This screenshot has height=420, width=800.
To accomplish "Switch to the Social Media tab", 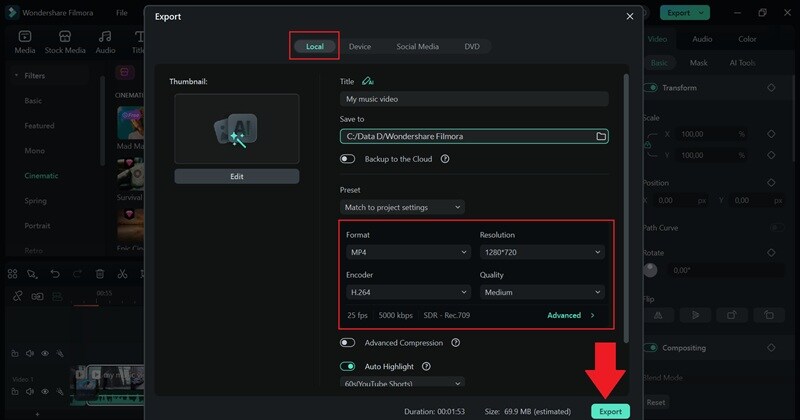I will click(x=417, y=46).
